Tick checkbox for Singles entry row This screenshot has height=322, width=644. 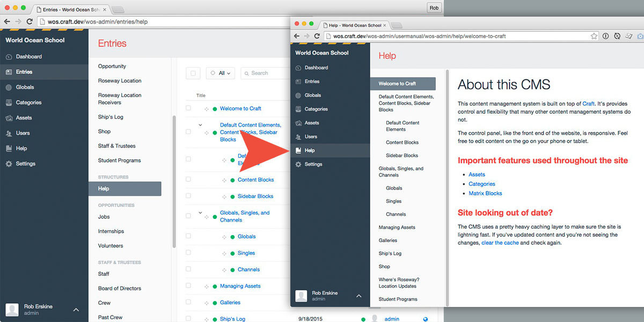point(188,252)
